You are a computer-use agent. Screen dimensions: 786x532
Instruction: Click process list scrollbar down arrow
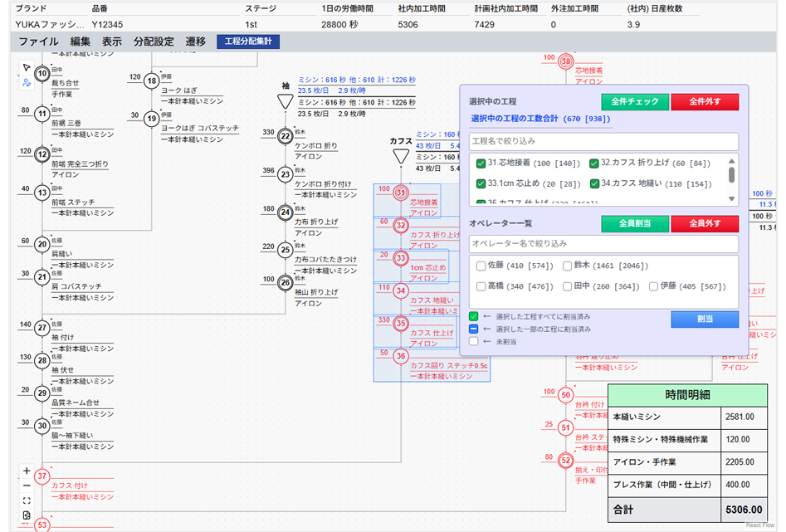[x=731, y=199]
